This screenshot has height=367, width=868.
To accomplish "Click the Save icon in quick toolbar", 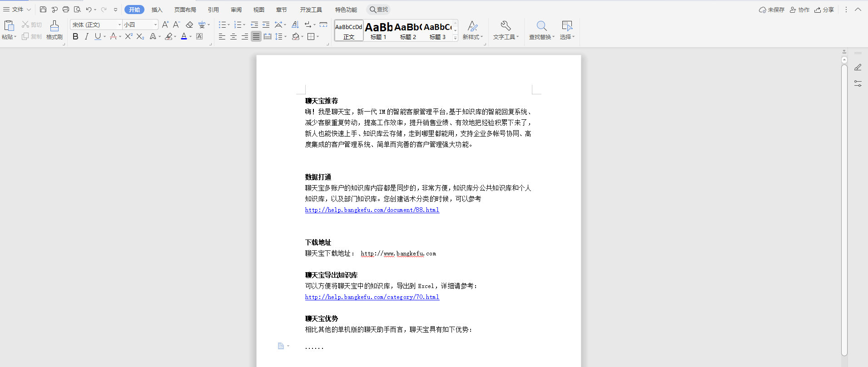I will click(x=43, y=10).
